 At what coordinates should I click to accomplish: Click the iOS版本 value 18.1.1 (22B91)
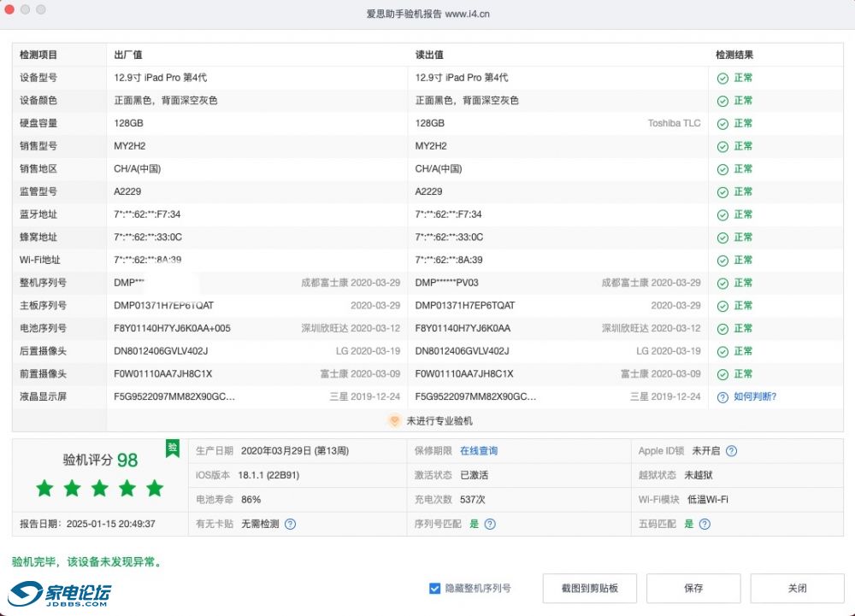[x=268, y=475]
